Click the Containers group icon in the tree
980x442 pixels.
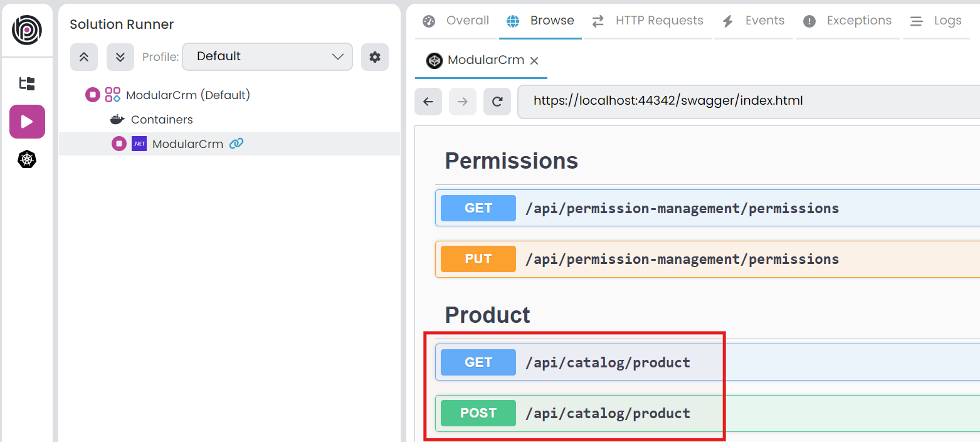117,119
